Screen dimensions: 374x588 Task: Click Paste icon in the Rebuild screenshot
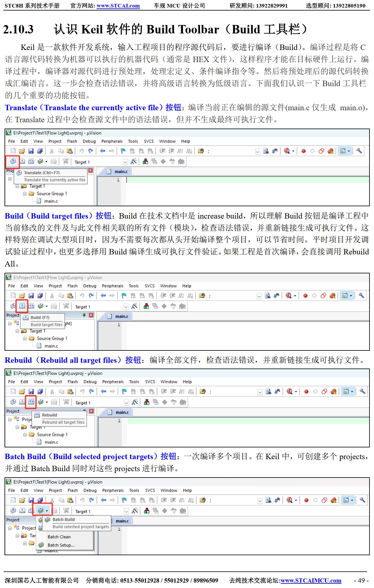[70, 391]
